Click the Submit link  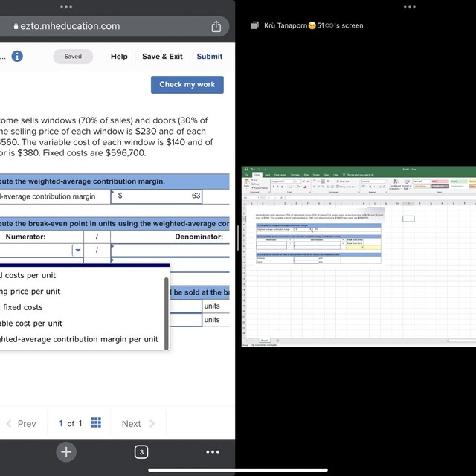coord(209,57)
